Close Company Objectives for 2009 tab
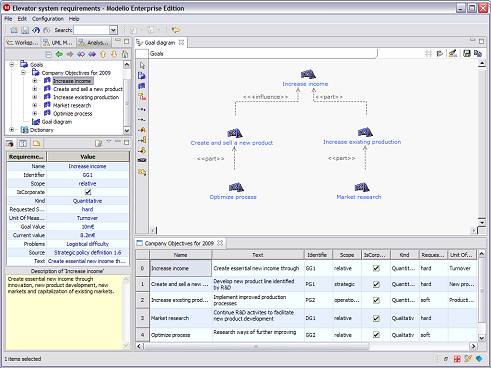Viewport: 491px width, 368px height. pyautogui.click(x=220, y=243)
